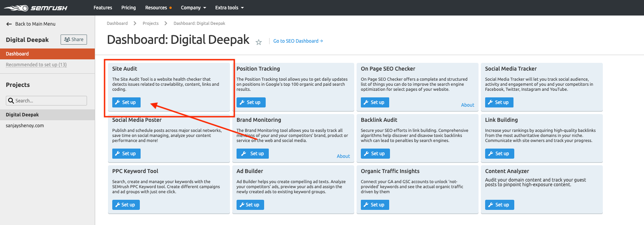Click the 'Dashboard: Digital Deepak' page heading
Screen dimensions: 644x225
178,40
